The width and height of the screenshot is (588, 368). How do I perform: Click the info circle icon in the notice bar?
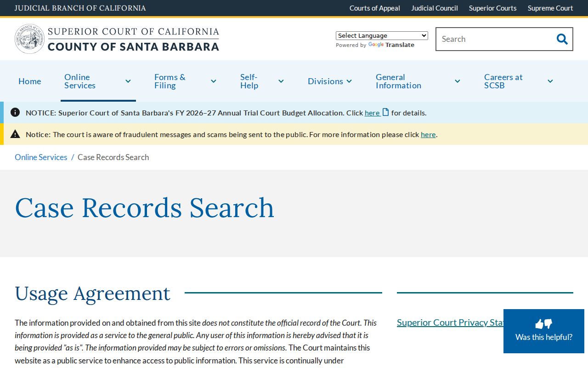coord(15,112)
